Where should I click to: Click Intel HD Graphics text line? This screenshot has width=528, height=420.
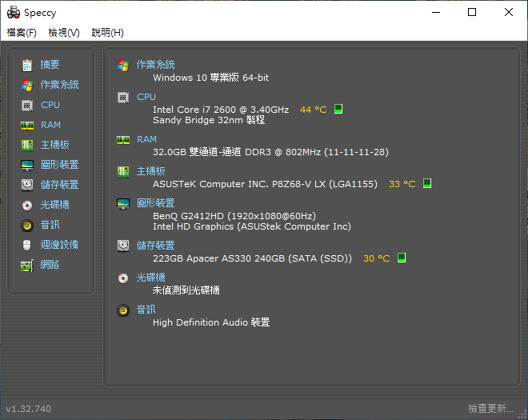[x=252, y=226]
